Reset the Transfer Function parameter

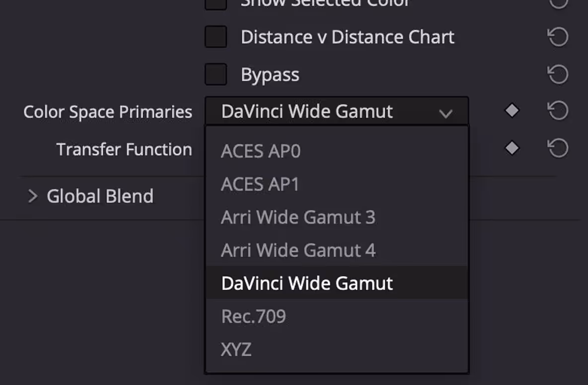tap(558, 148)
